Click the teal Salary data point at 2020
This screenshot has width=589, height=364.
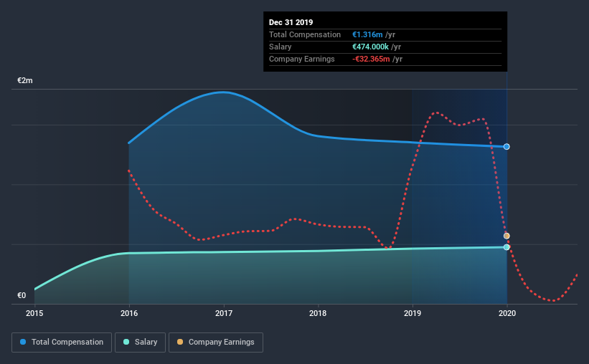[x=506, y=247]
